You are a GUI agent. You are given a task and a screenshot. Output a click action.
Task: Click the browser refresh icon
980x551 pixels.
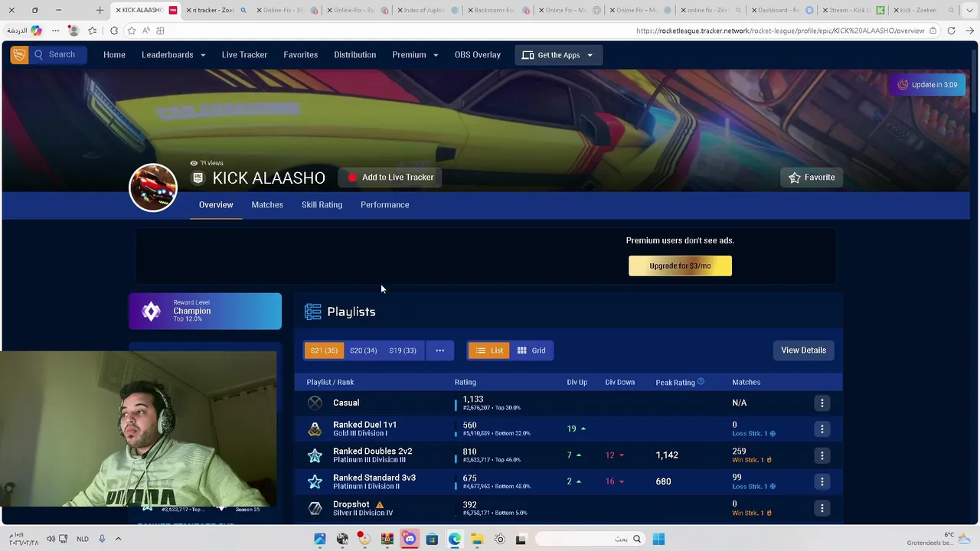point(951,31)
